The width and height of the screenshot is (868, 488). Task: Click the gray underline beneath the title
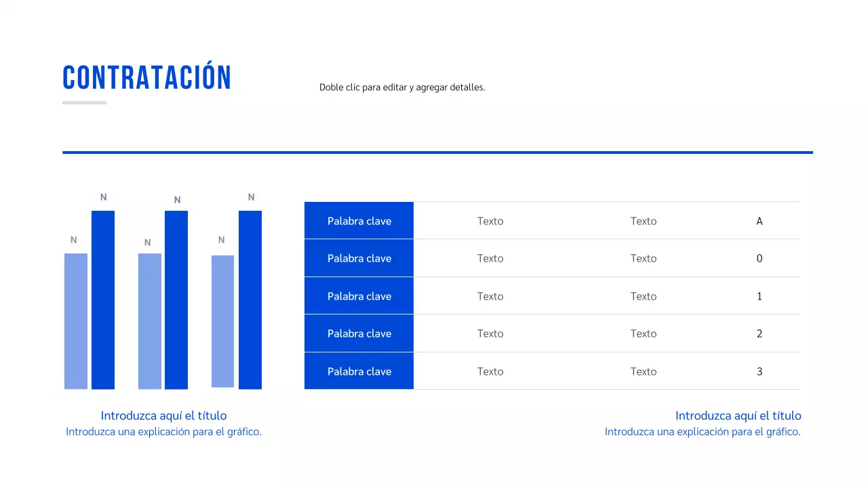click(84, 103)
